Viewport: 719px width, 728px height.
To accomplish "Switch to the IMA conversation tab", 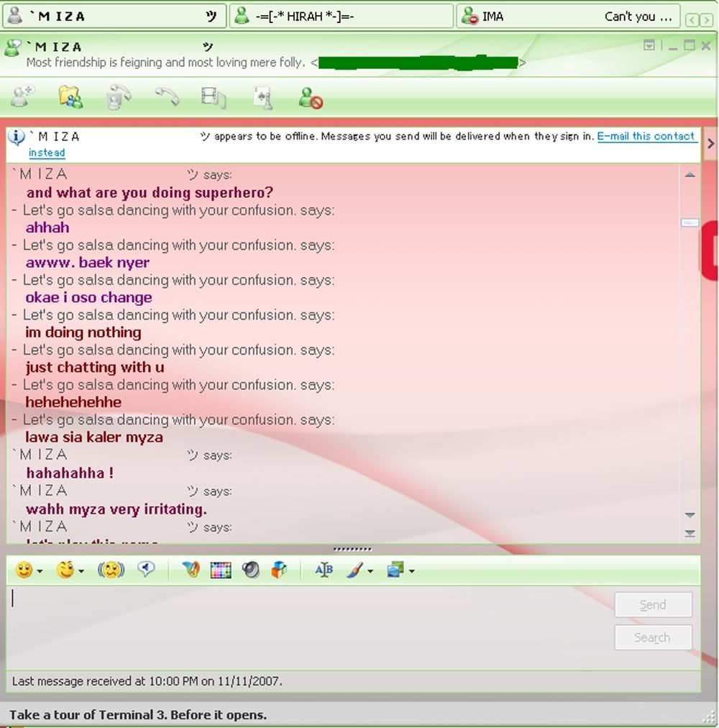I will click(568, 16).
